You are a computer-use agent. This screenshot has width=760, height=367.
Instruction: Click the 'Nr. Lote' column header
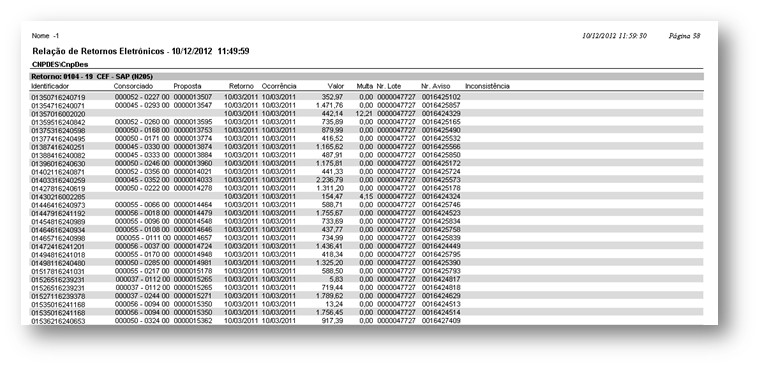(x=389, y=86)
